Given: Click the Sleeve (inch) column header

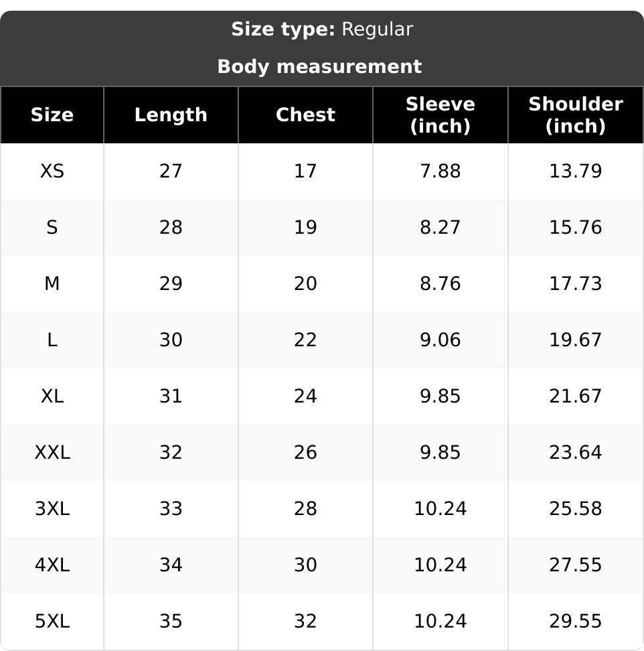Looking at the screenshot, I should 440,115.
